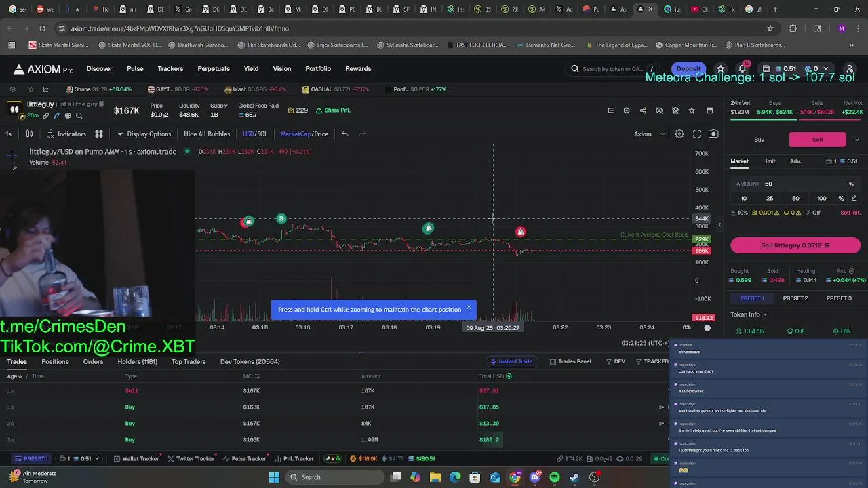Open Indicators menu button
This screenshot has height=488, width=868.
pos(66,134)
